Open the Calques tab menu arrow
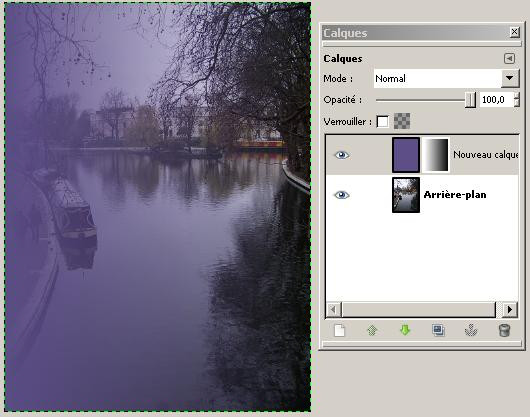This screenshot has width=530, height=417. pyautogui.click(x=509, y=58)
